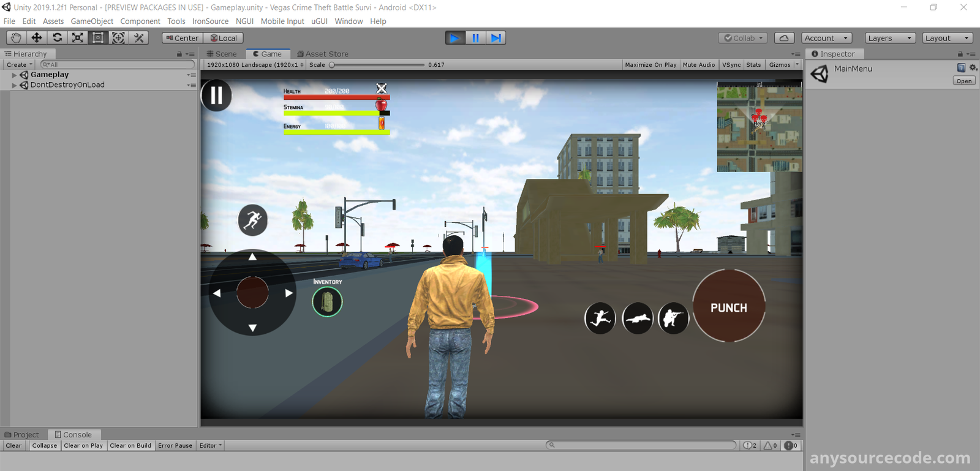Screen dimensions: 980x471
Task: Tap the in-game inventory backpack icon
Action: 327,302
